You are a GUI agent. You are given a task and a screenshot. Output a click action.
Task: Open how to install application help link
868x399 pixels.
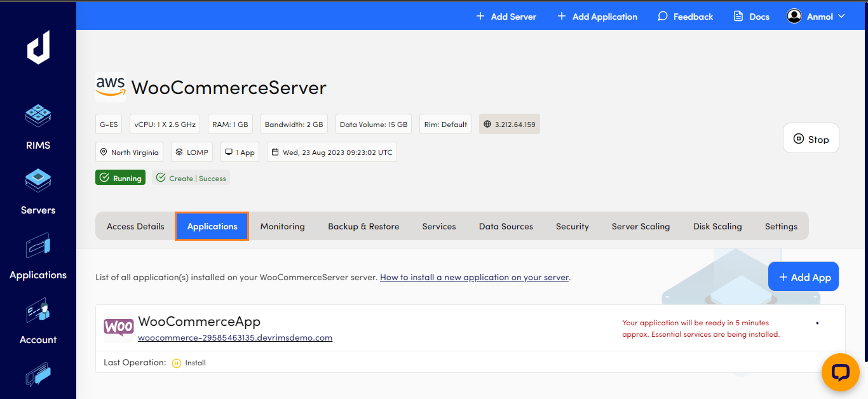tap(474, 277)
